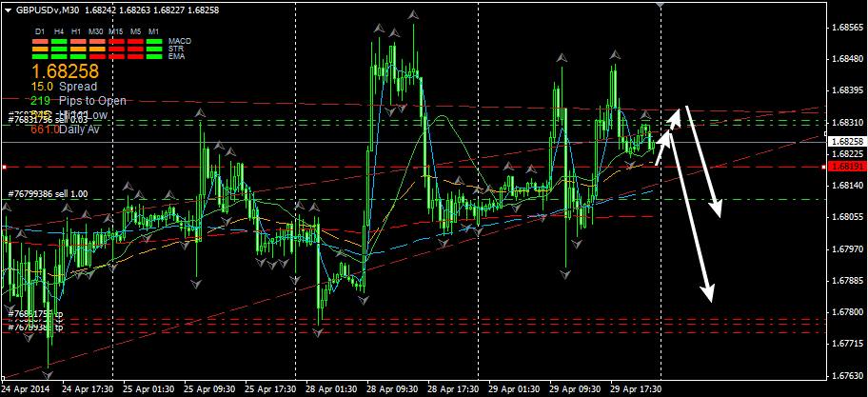Click price axis value 1.67885
The image size is (868, 397).
pos(847,281)
